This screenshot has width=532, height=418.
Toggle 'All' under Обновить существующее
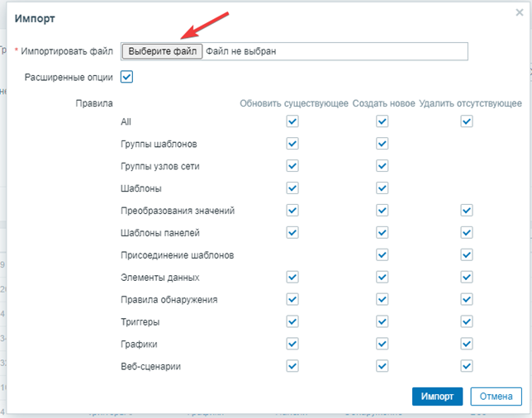[x=292, y=121]
